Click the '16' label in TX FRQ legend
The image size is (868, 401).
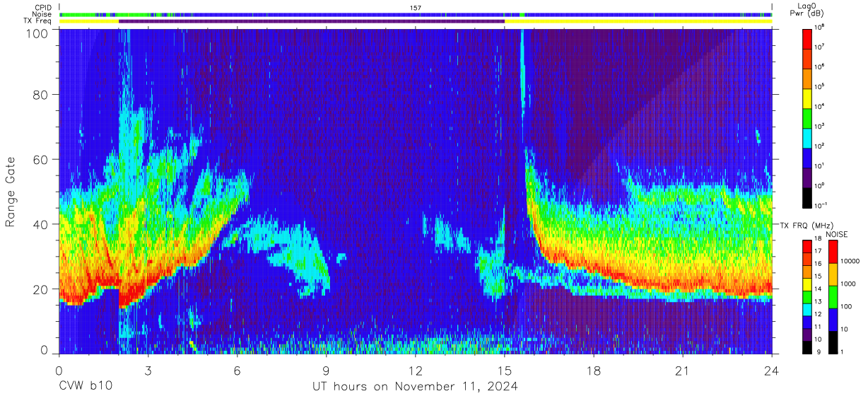pyautogui.click(x=819, y=263)
